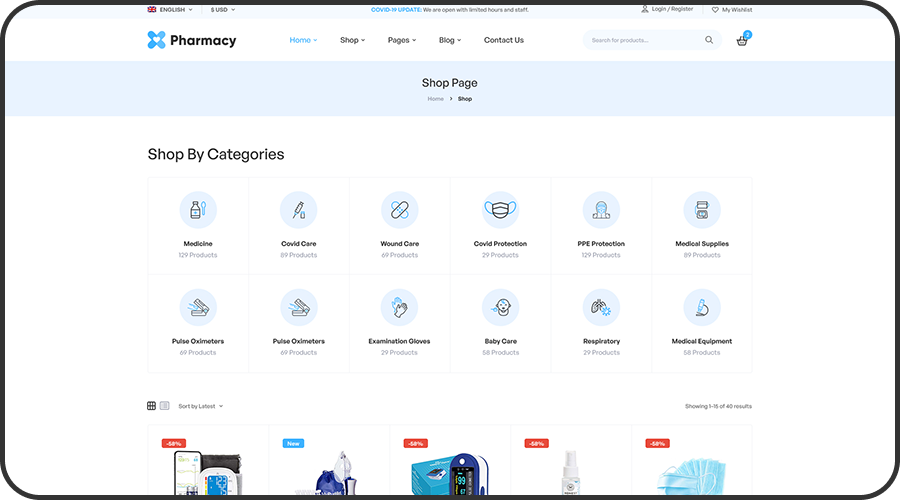Open the Covid Protection mask icon

tap(501, 210)
